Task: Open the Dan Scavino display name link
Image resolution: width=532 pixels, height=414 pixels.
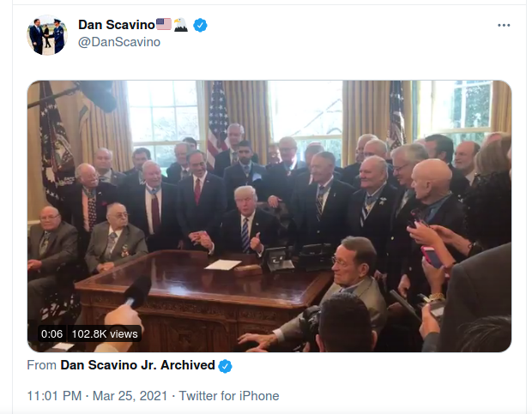Action: (117, 25)
